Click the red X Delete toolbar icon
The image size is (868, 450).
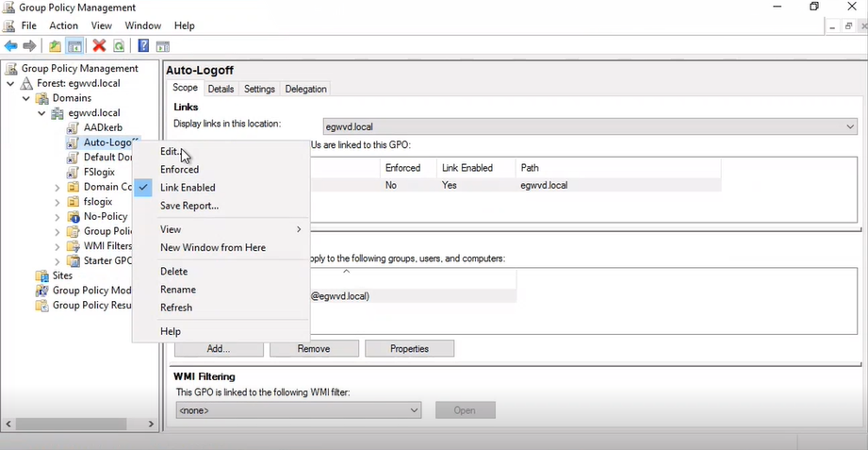[100, 46]
